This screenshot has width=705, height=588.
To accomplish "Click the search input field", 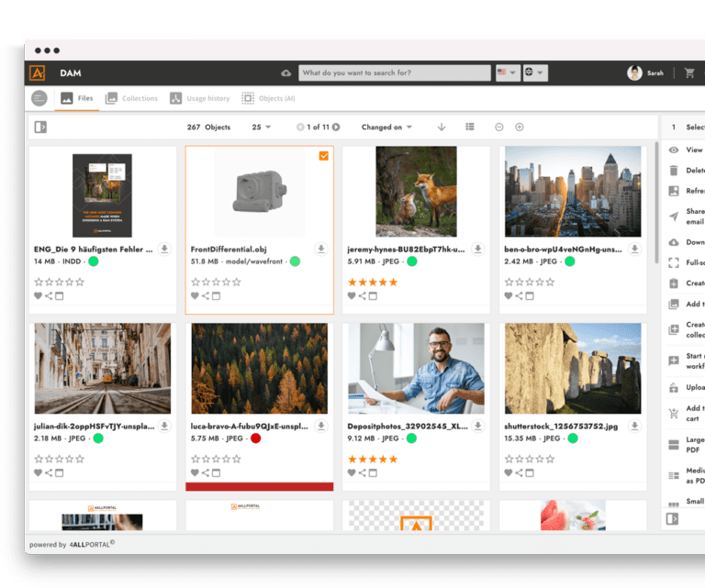I will pos(395,72).
